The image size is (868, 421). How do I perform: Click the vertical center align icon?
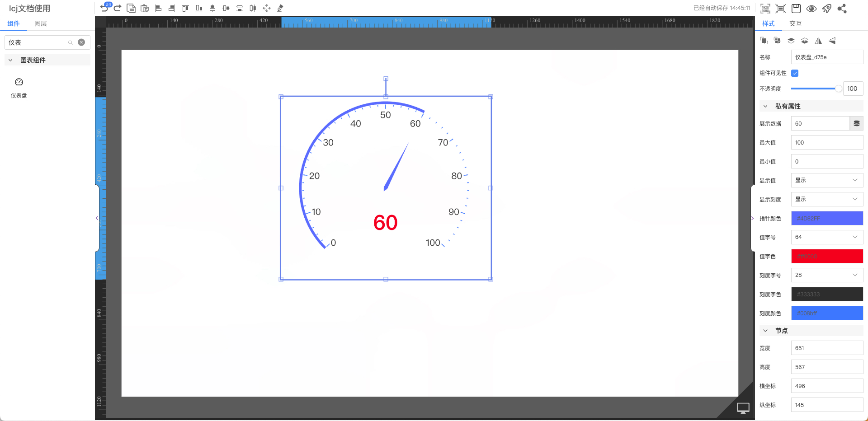point(226,8)
